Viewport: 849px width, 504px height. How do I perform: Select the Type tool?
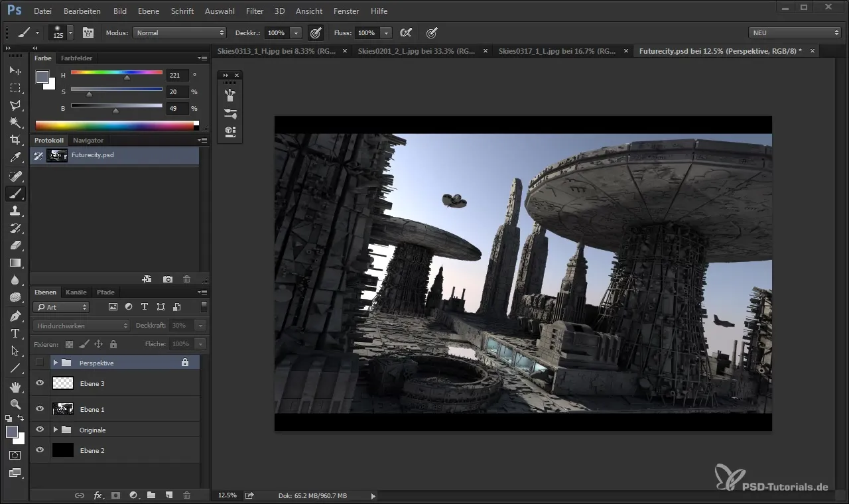[15, 334]
